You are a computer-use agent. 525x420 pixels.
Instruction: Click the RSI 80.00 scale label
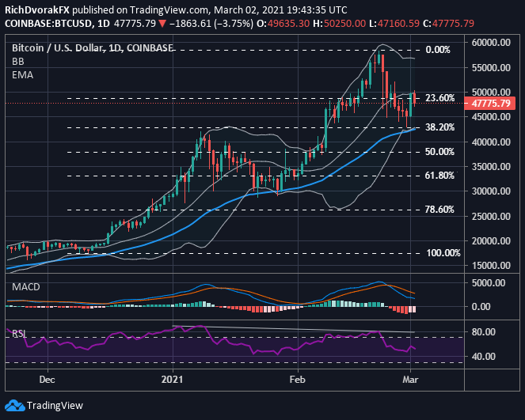[484, 332]
